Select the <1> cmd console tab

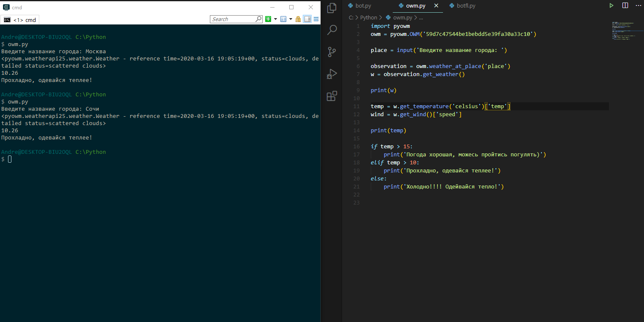click(20, 20)
